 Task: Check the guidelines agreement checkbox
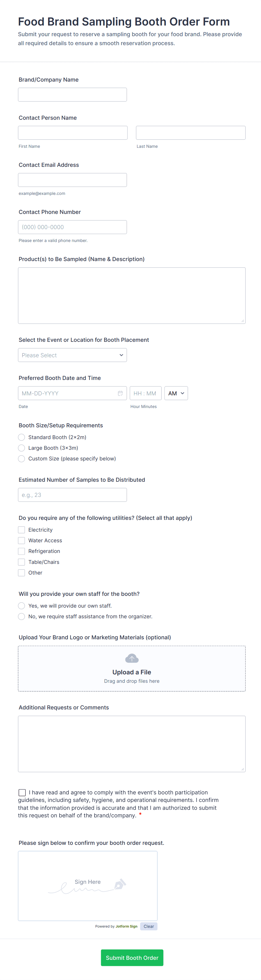[x=22, y=792]
